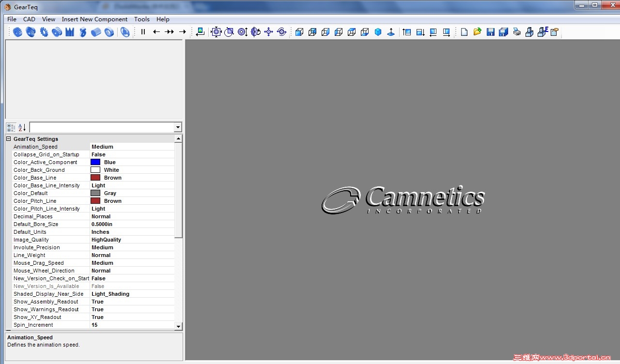Step animation forward with right arrow
The image size is (620, 364).
182,32
